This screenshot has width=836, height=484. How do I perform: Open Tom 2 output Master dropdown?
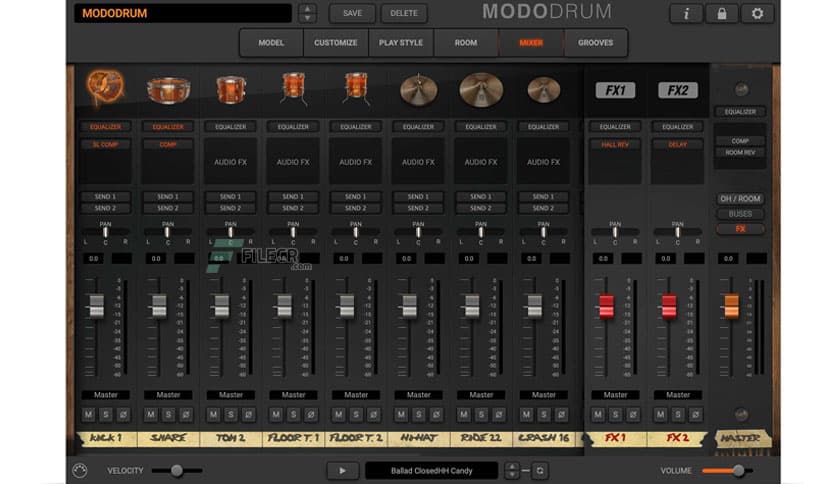(x=231, y=395)
